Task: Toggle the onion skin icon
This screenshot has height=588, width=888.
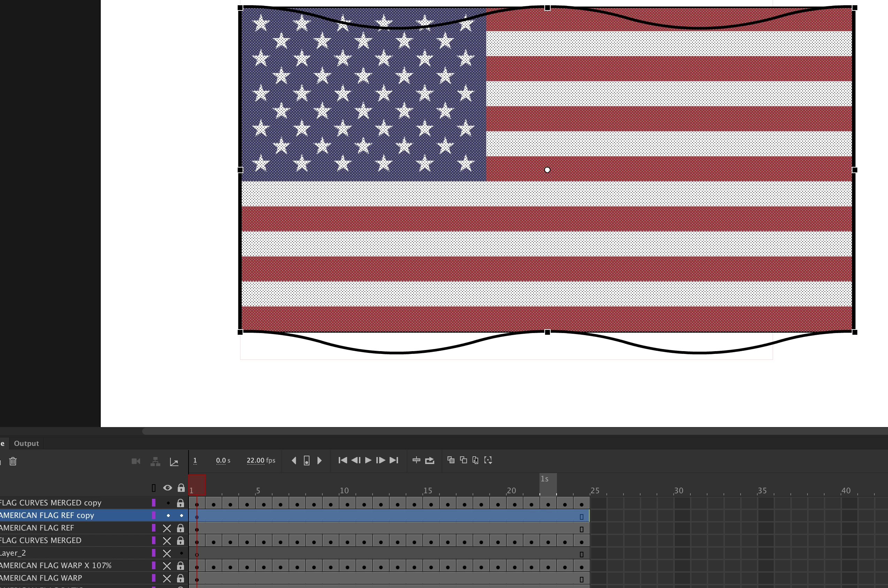Action: point(451,460)
